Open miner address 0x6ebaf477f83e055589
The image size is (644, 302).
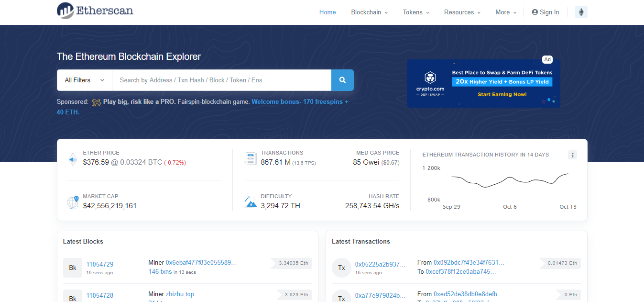(201, 262)
